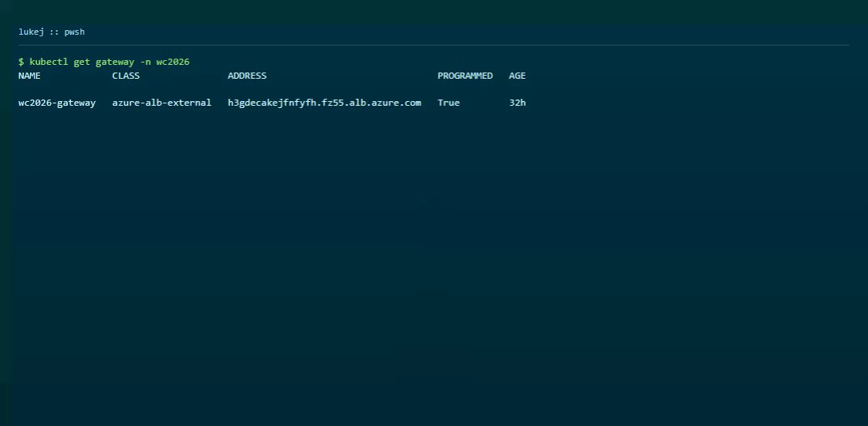
Task: Select the CLASS column header
Action: (x=127, y=76)
